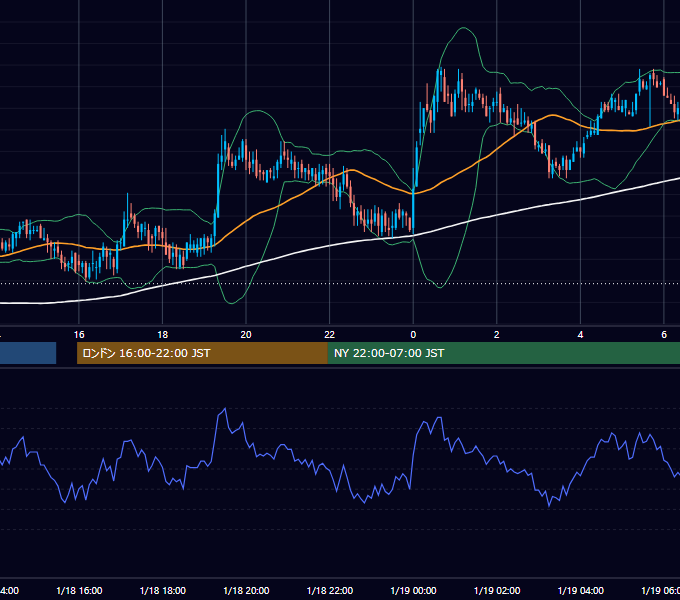Click the 18 hour label on price chart

pyautogui.click(x=162, y=335)
